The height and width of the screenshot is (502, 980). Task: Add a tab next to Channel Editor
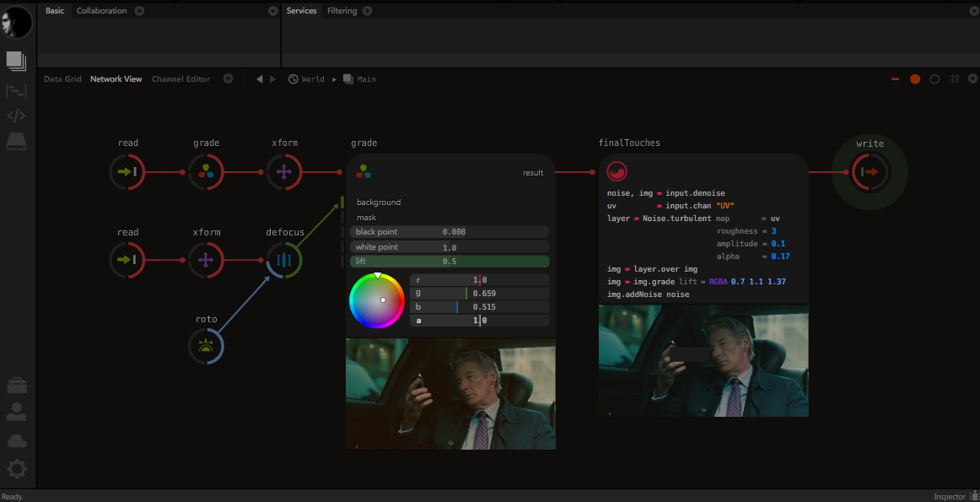pyautogui.click(x=228, y=78)
